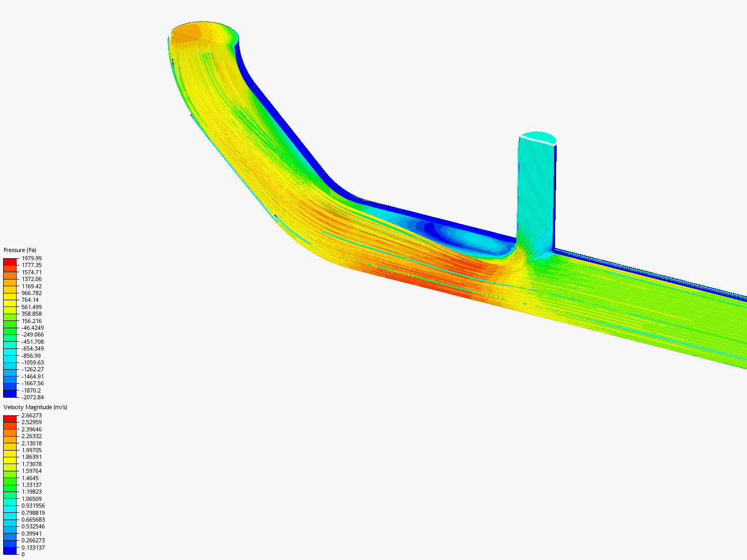
Task: Select pressure legend value 561.499
Action: [32, 307]
